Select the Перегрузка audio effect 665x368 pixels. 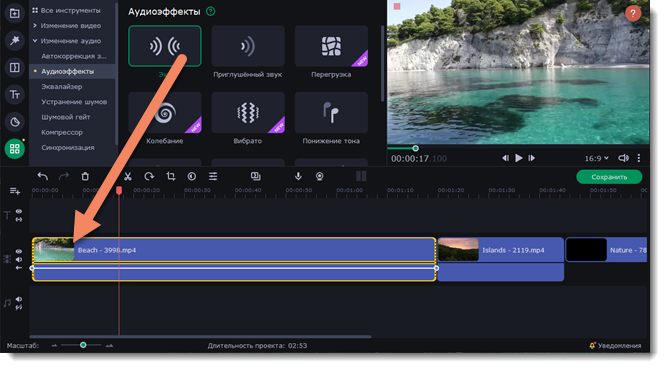pos(331,46)
